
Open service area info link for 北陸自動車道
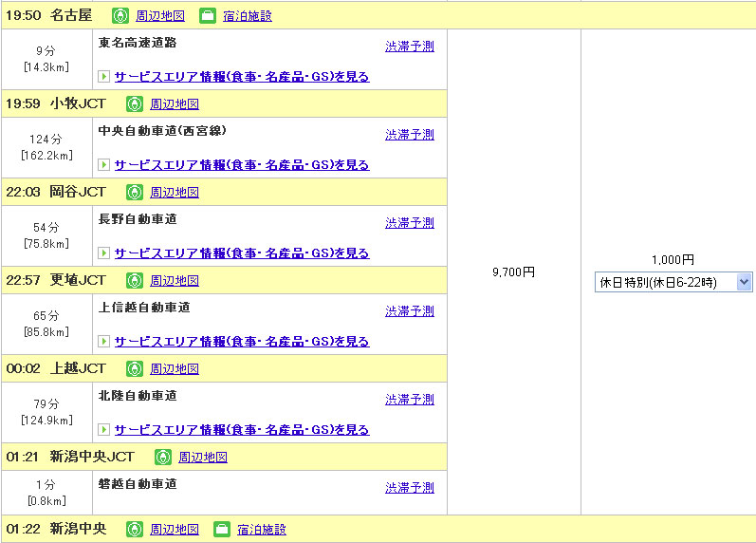click(242, 430)
